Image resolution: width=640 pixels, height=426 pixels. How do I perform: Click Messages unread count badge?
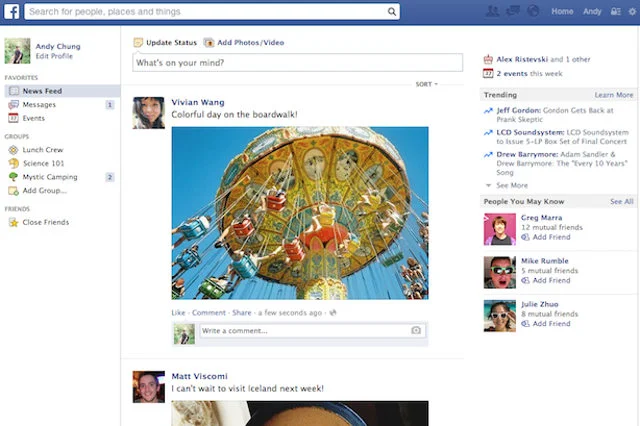click(x=109, y=105)
